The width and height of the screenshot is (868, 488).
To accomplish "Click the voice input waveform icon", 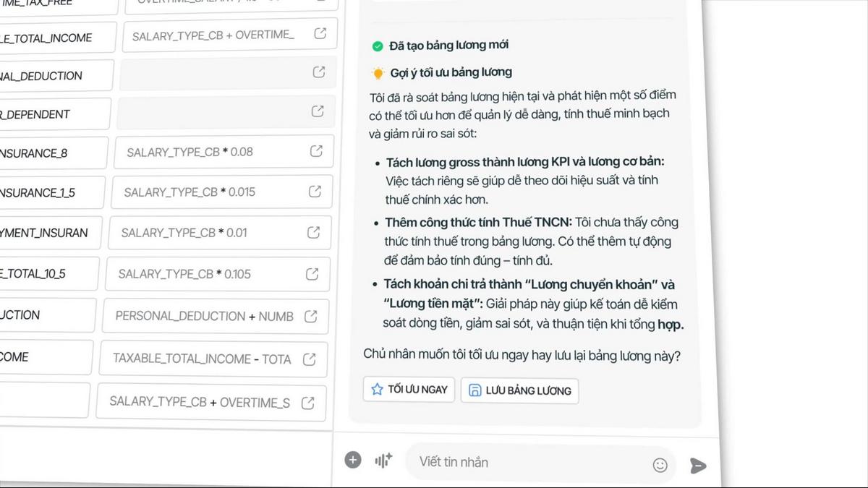I will pyautogui.click(x=383, y=461).
